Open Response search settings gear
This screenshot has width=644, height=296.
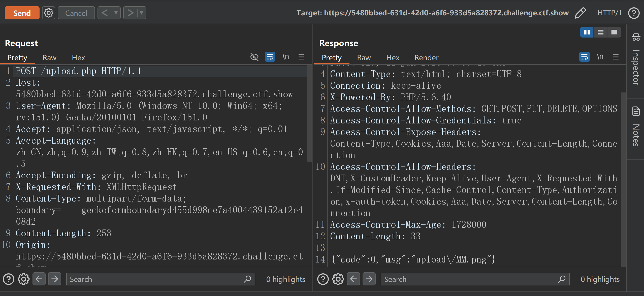pos(338,279)
